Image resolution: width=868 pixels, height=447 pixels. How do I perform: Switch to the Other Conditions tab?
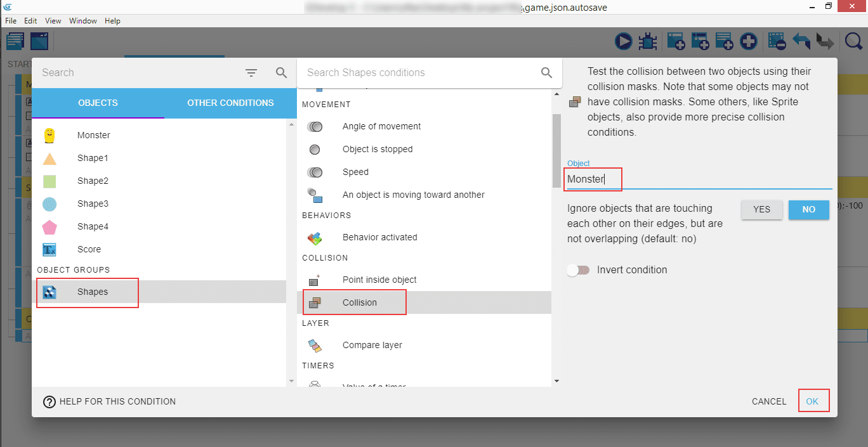230,103
